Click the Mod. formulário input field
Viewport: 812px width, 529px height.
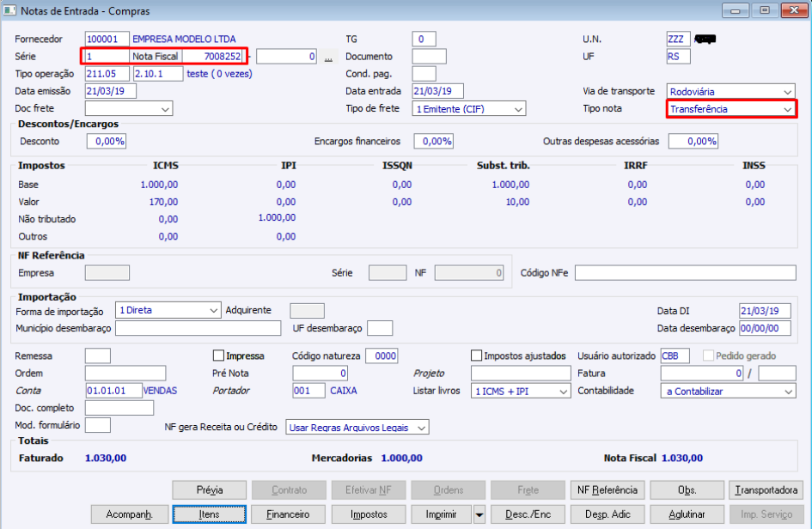click(x=98, y=425)
